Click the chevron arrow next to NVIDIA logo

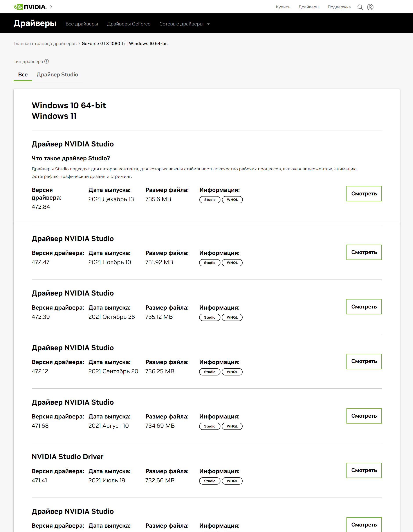tap(51, 7)
